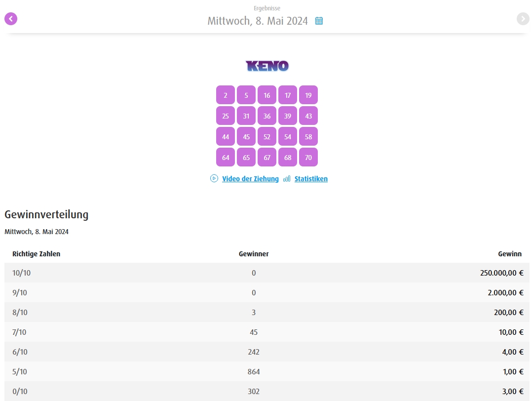Select drawn number ball 31
This screenshot has width=532, height=401.
[246, 116]
